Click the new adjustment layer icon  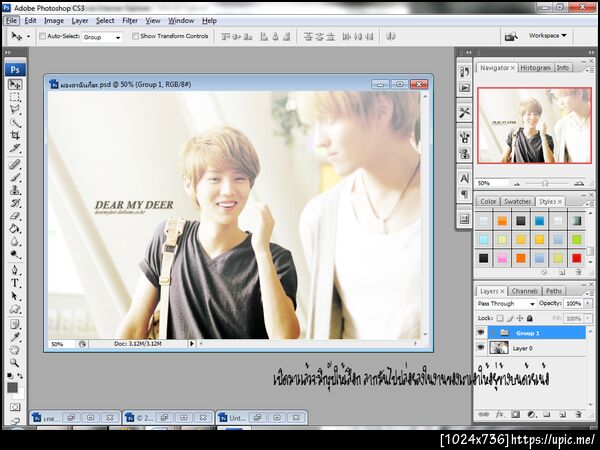click(x=531, y=414)
